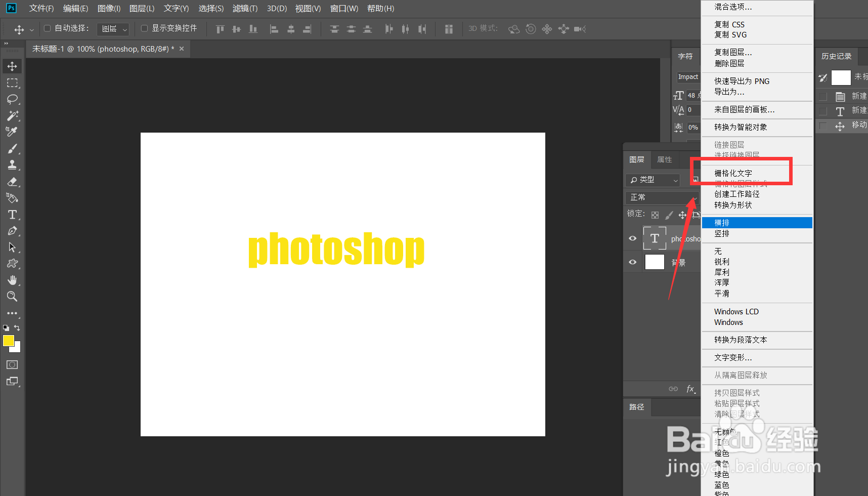Toggle history state checkbox for 移动
Viewport: 868px width, 496px height.
click(823, 126)
